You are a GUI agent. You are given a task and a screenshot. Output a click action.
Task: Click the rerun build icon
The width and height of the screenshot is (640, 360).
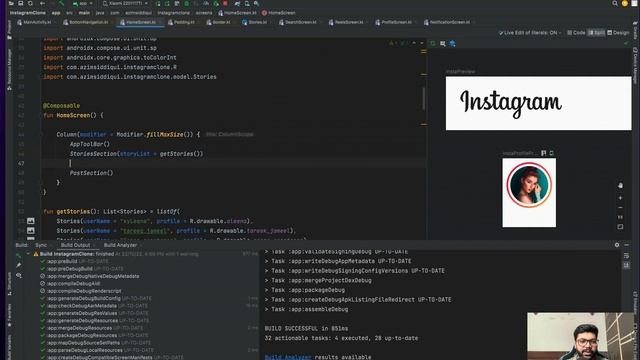pos(18,255)
